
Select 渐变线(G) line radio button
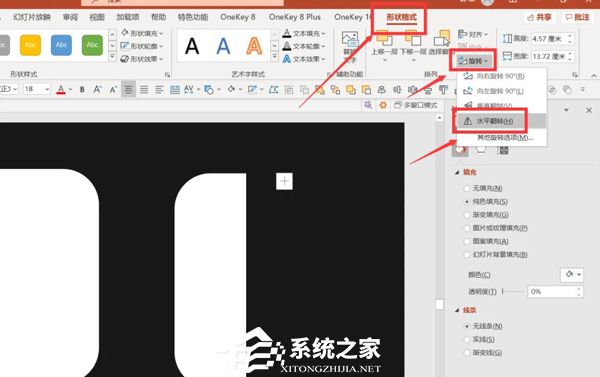click(x=466, y=353)
